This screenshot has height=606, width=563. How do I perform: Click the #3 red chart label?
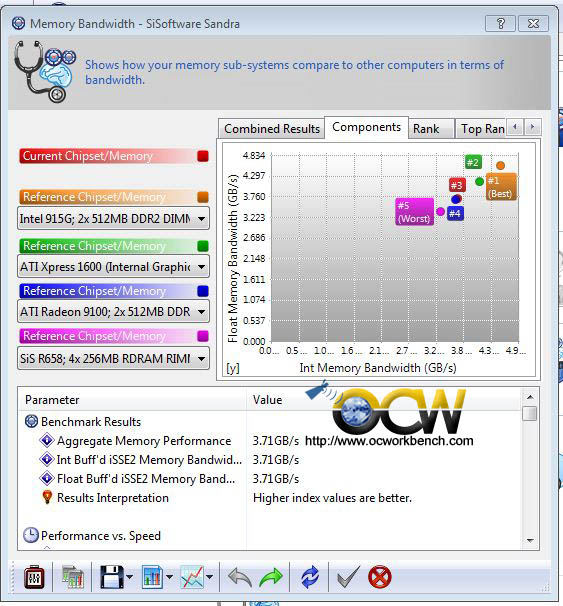pyautogui.click(x=457, y=185)
